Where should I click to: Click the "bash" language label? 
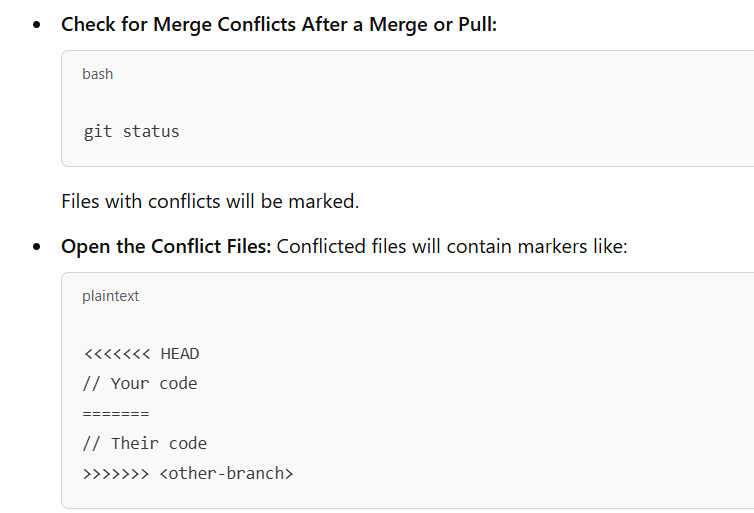click(97, 74)
